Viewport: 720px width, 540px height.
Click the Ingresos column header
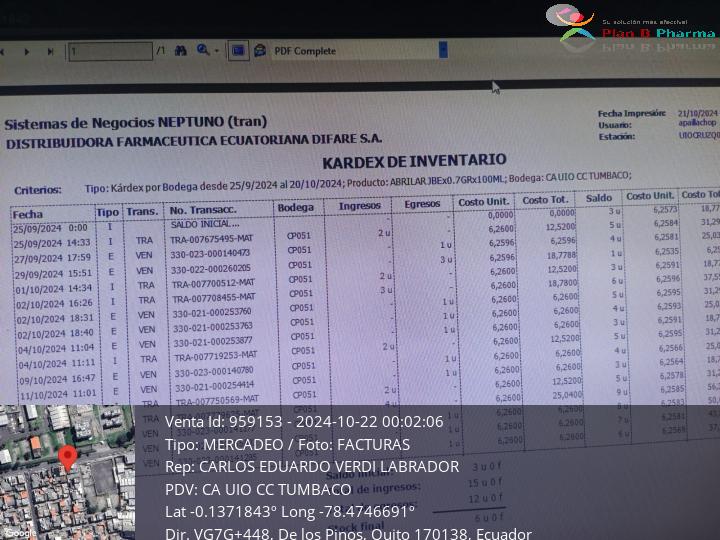[x=360, y=206]
